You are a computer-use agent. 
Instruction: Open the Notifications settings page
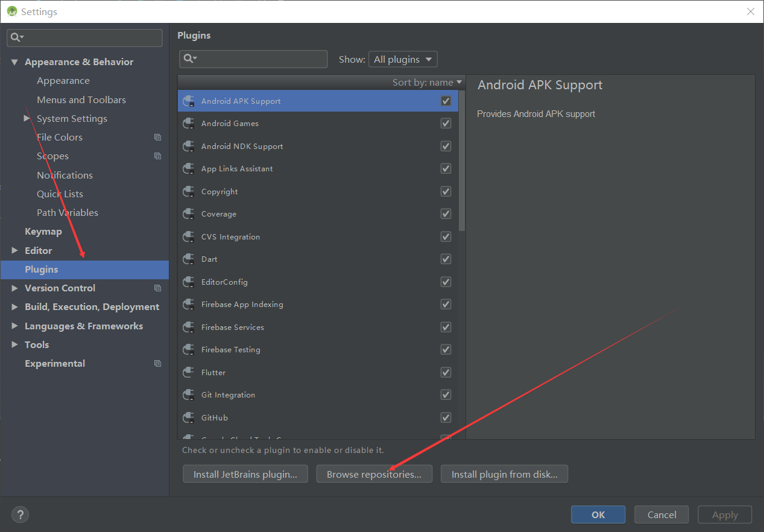point(65,175)
